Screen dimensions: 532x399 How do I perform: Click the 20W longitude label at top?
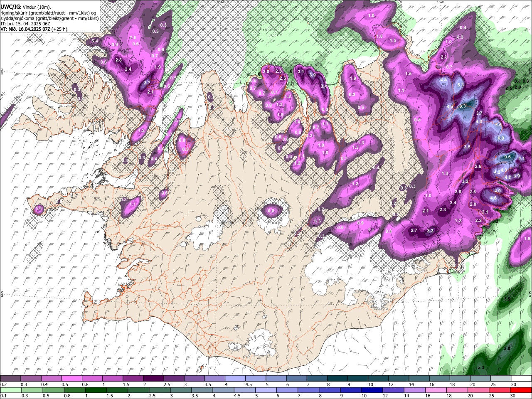tap(221, 2)
